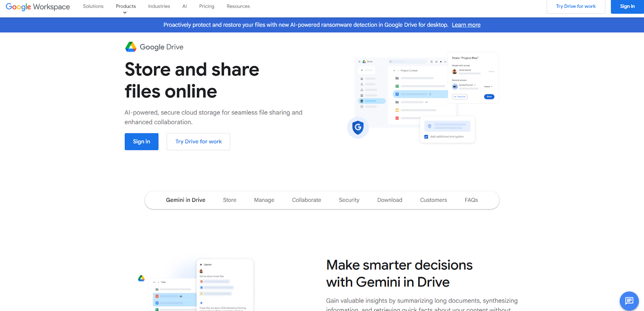644x311 pixels.
Task: Click the Google Drive triangle logo icon
Action: pos(131,47)
